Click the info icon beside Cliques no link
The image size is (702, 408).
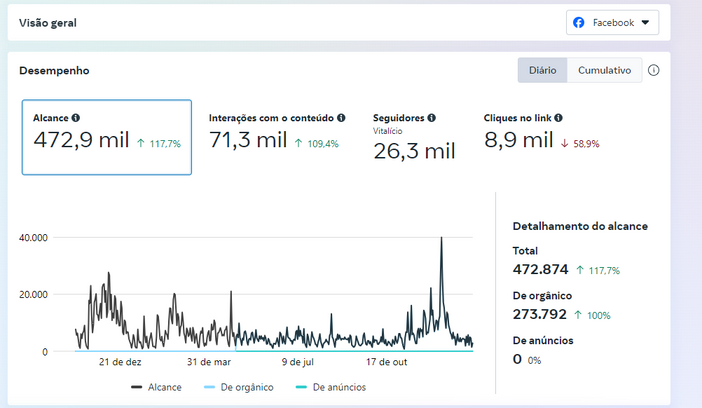(558, 118)
